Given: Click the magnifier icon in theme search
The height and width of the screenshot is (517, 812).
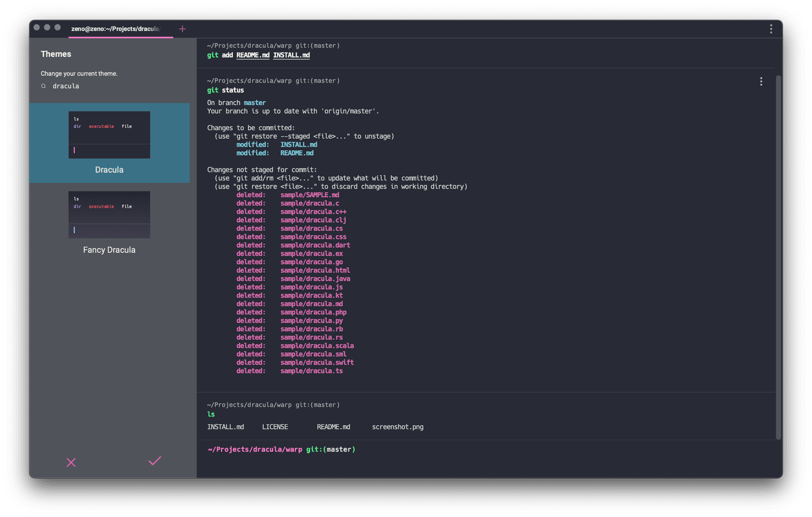Looking at the screenshot, I should tap(43, 86).
